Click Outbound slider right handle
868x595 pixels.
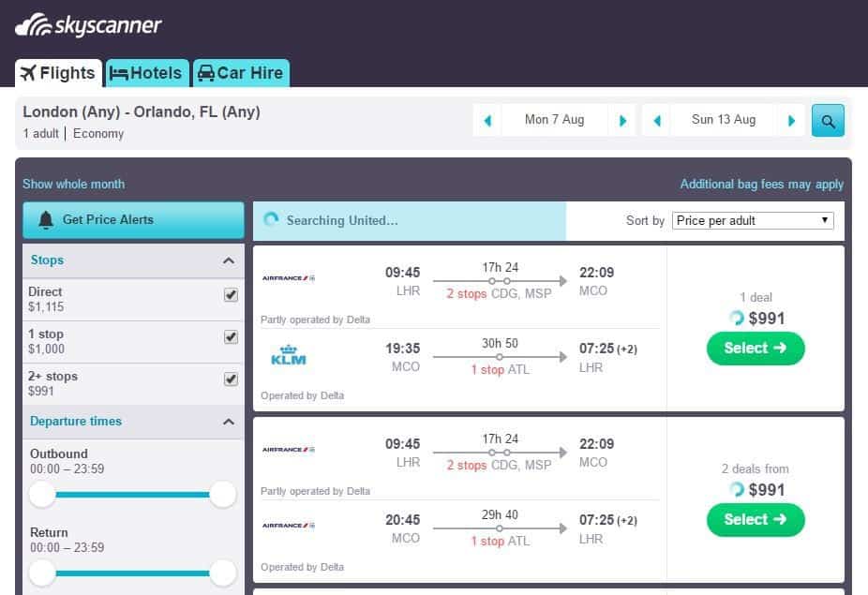pos(223,494)
